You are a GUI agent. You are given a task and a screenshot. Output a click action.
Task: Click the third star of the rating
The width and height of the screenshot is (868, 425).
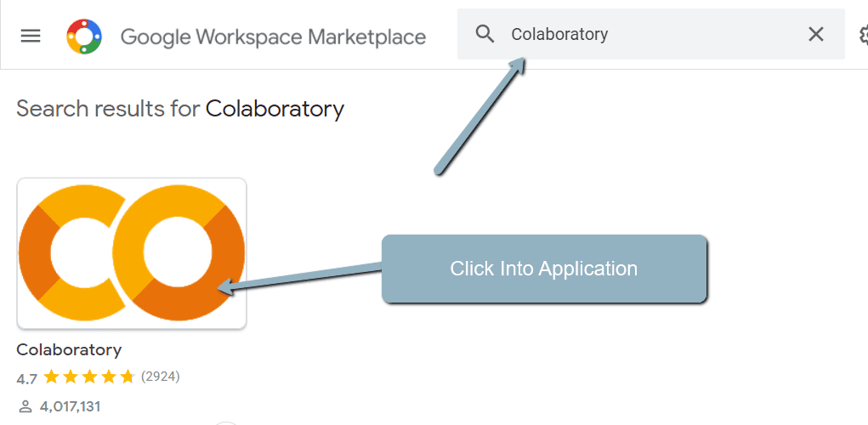89,377
